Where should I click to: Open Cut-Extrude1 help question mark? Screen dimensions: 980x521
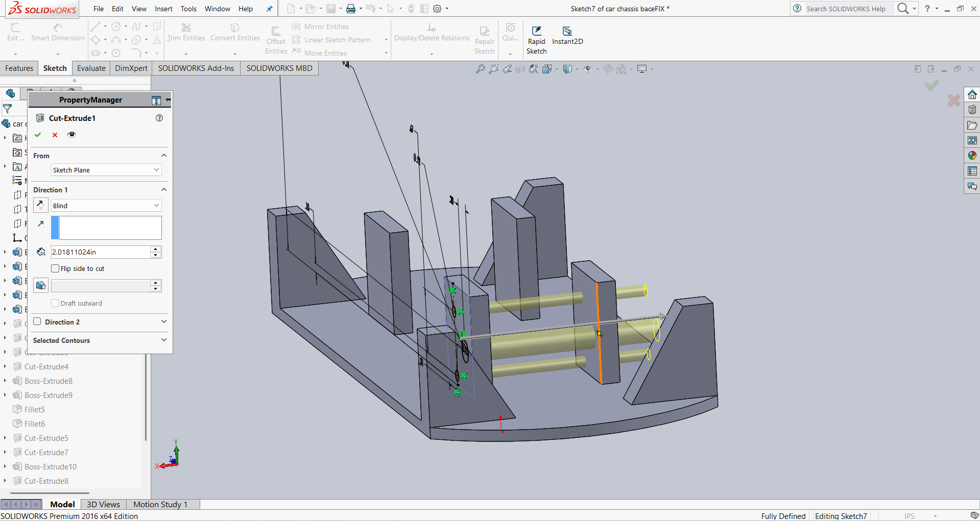(x=159, y=118)
